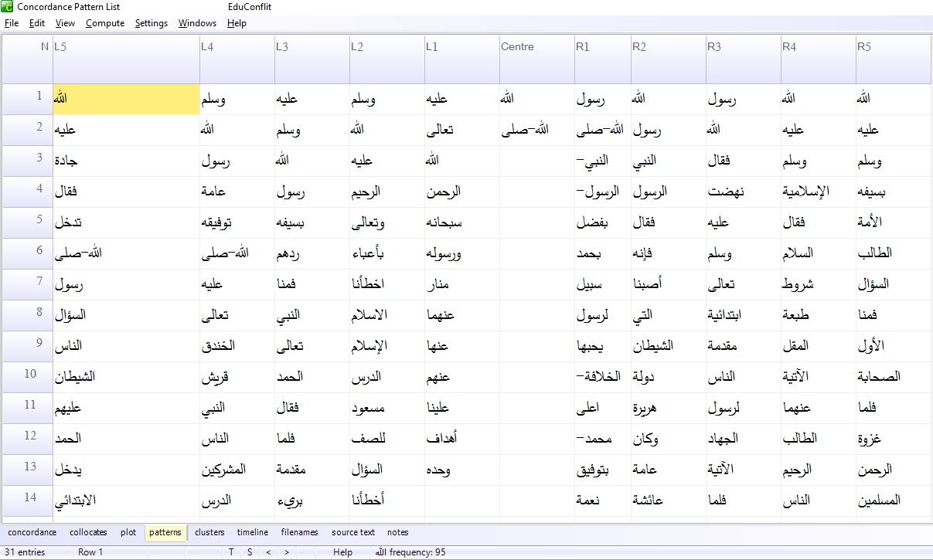Click the L1 cell 'ورسوله' in row 6
Screen dimensions: 933x560
[x=462, y=253]
